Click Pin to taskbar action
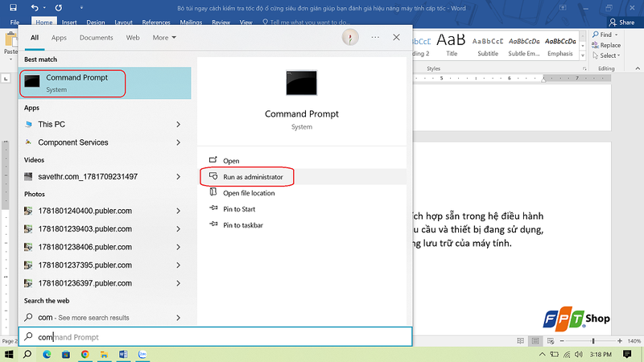This screenshot has height=362, width=644. (x=236, y=225)
